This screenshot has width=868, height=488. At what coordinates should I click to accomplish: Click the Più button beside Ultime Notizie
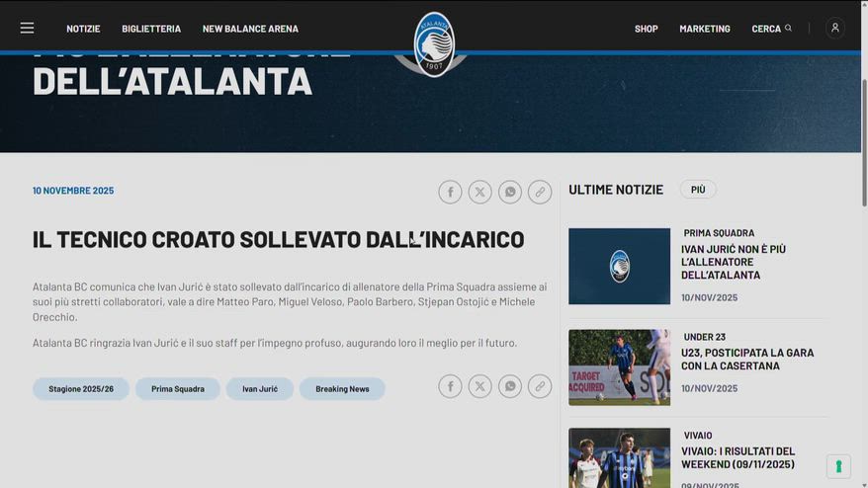point(698,190)
